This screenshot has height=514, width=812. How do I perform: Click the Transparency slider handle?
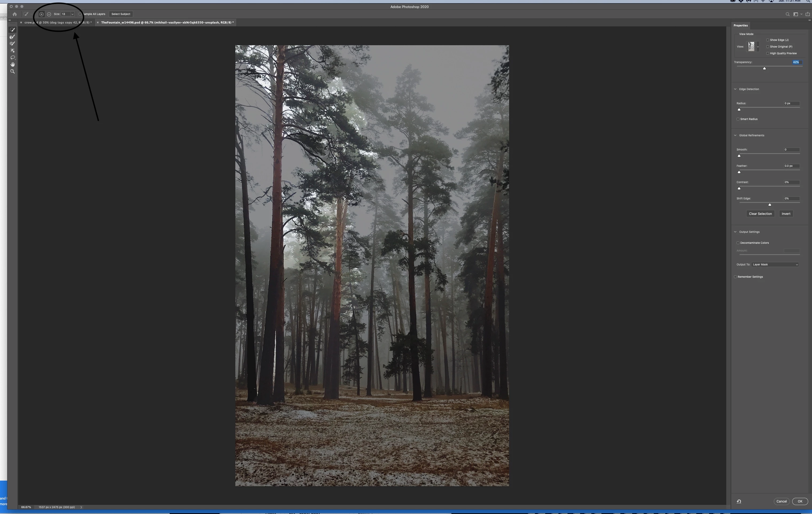[x=764, y=68]
